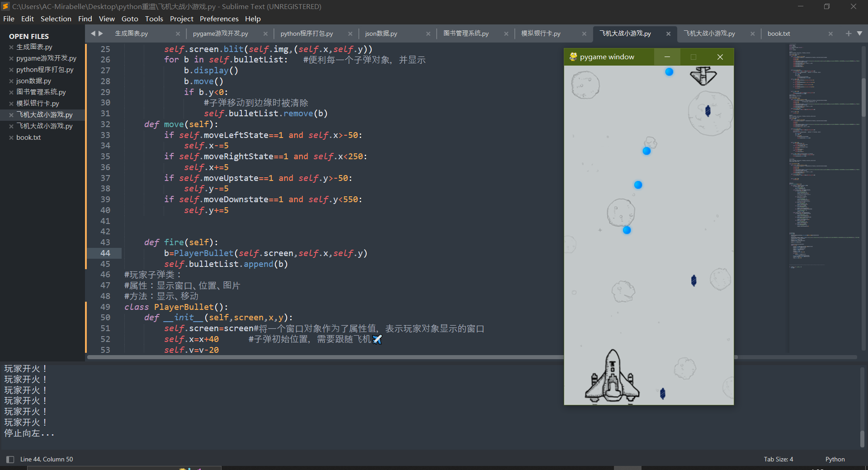The image size is (868, 470).
Task: Click Line 44, Column 50 in status bar
Action: 47,459
